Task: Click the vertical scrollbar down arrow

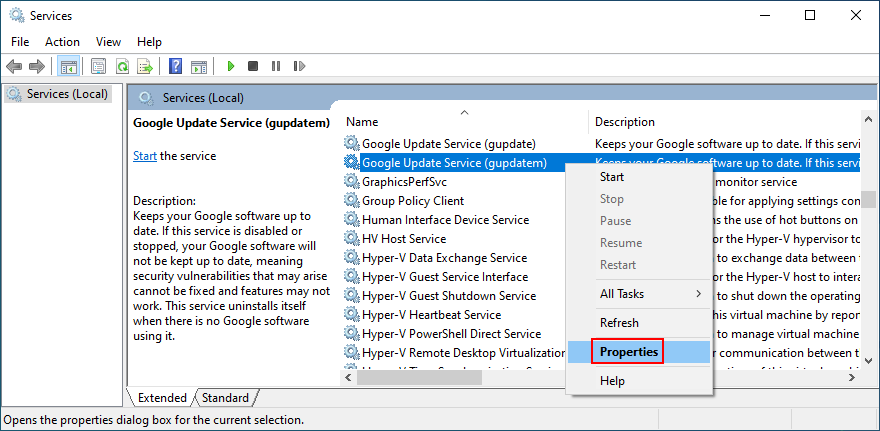Action: pos(868,361)
